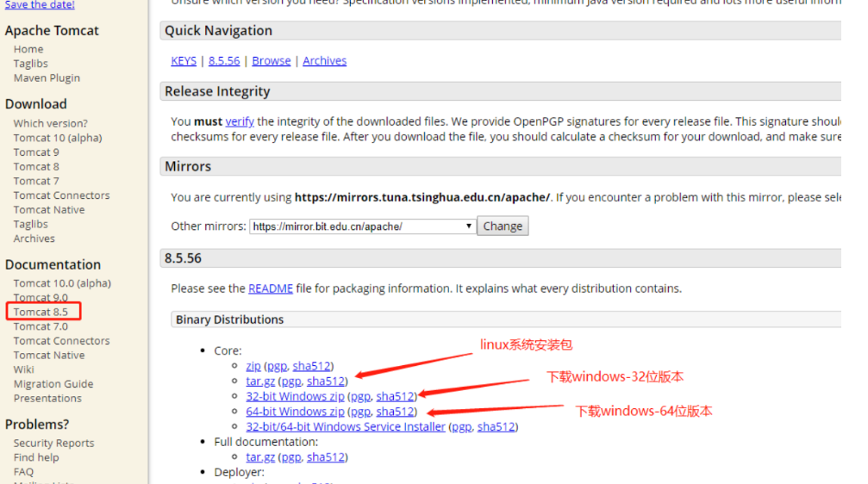Open sha512 for Full documentation tar.gz
This screenshot has width=868, height=484.
(x=326, y=457)
